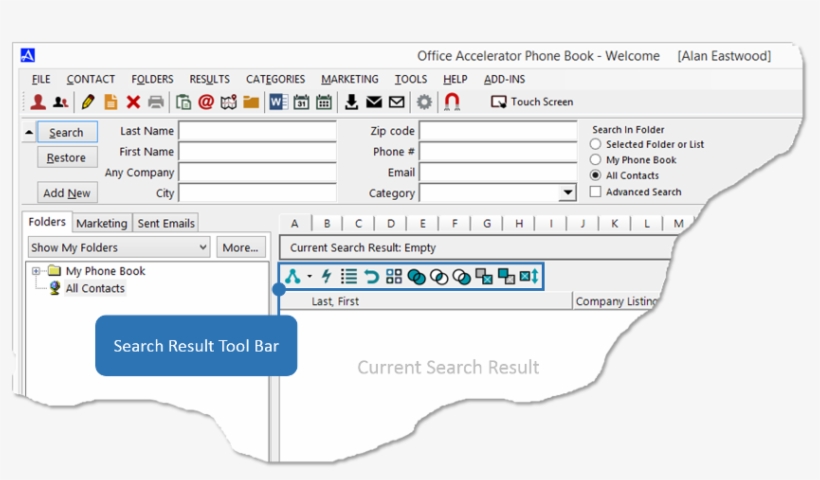This screenshot has width=820, height=480.
Task: Click the blue Word document icon
Action: point(278,102)
